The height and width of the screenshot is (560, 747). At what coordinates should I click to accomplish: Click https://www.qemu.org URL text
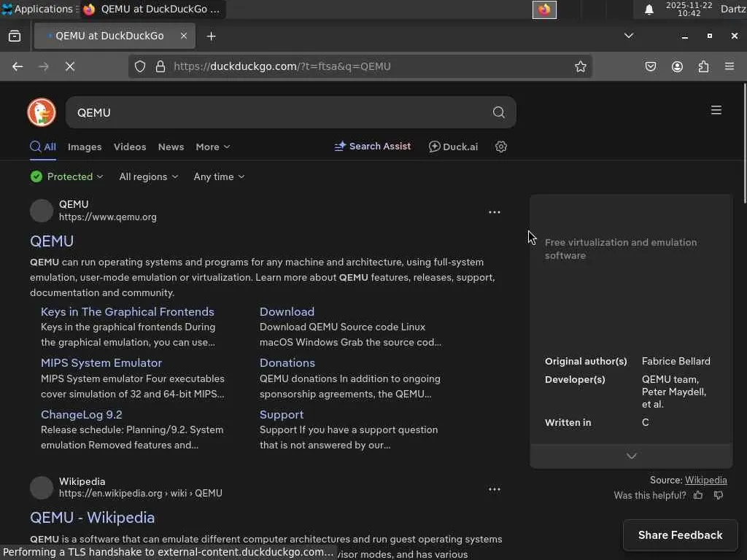(x=108, y=217)
